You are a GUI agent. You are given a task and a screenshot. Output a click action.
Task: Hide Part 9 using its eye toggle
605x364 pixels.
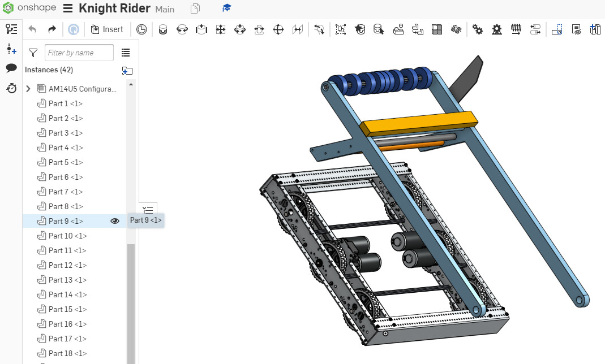coord(115,221)
